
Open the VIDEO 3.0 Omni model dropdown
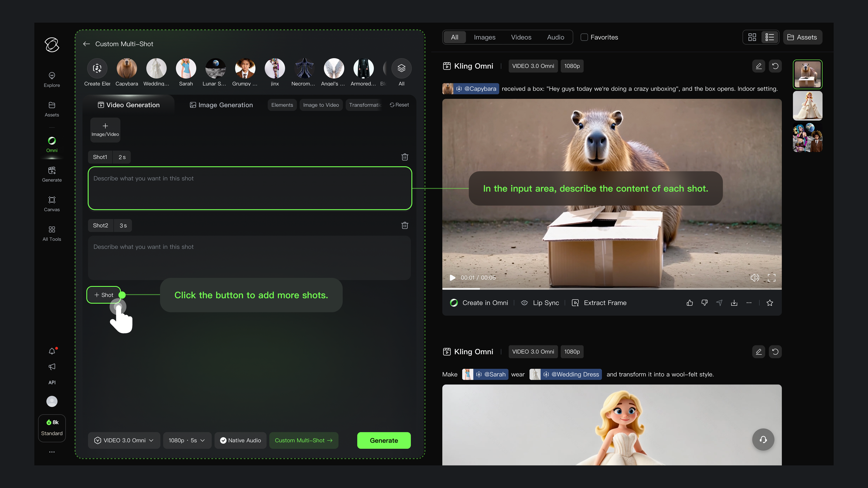[x=124, y=440]
